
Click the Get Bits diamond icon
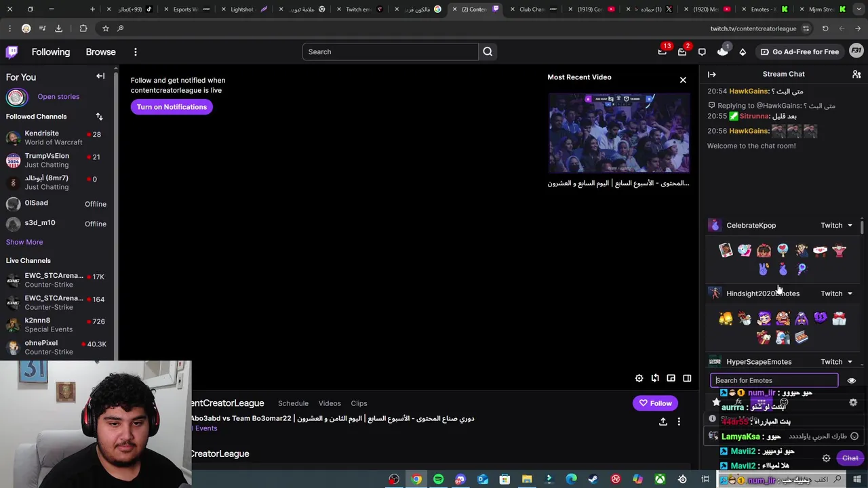pos(743,52)
